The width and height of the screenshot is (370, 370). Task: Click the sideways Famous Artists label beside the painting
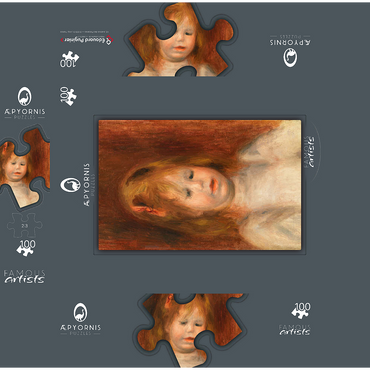(x=309, y=152)
